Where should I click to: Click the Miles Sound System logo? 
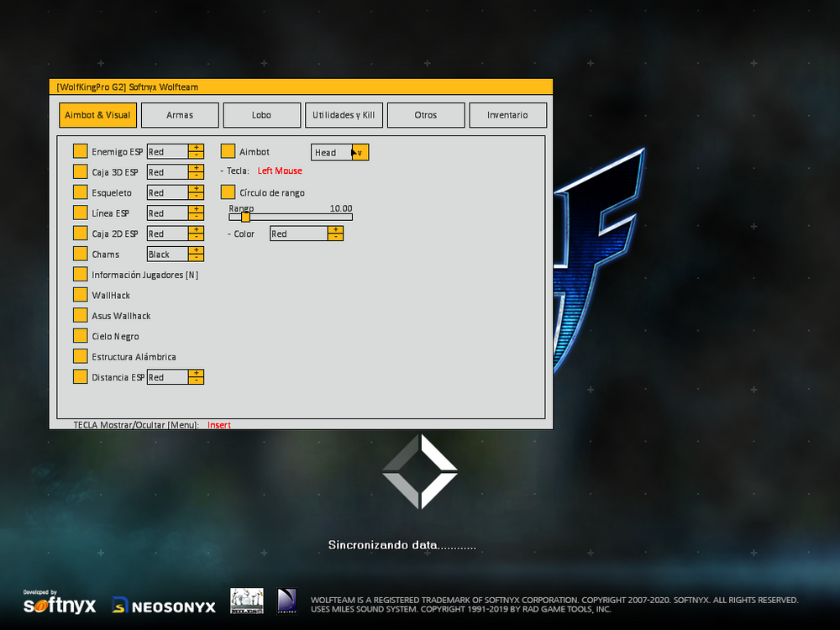(x=247, y=601)
